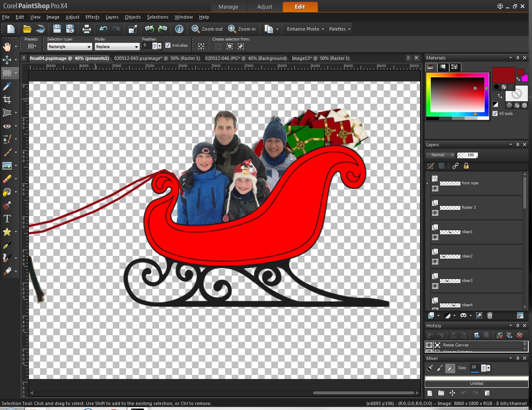Select the Move tool
Viewport: 532px width, 410px height.
point(7,60)
